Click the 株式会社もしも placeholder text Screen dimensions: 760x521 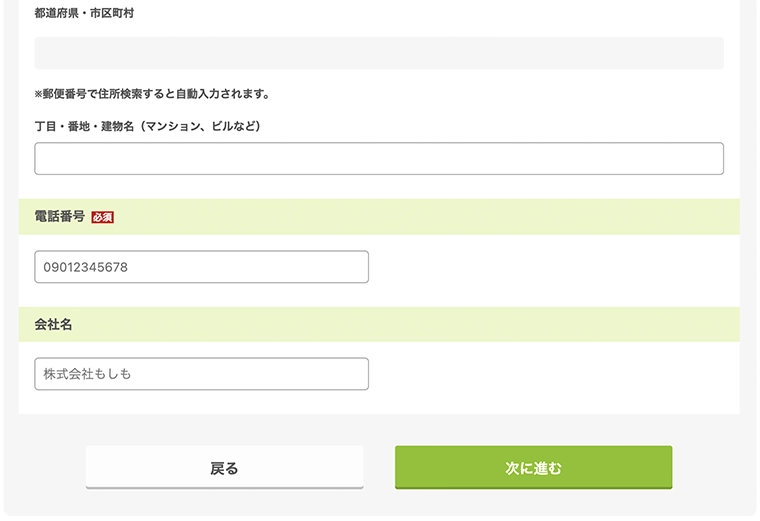(x=87, y=374)
